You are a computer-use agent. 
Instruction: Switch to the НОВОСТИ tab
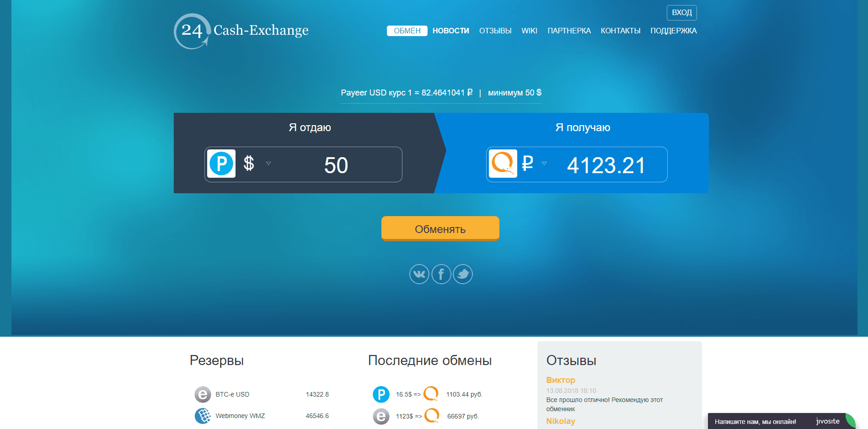(x=450, y=31)
